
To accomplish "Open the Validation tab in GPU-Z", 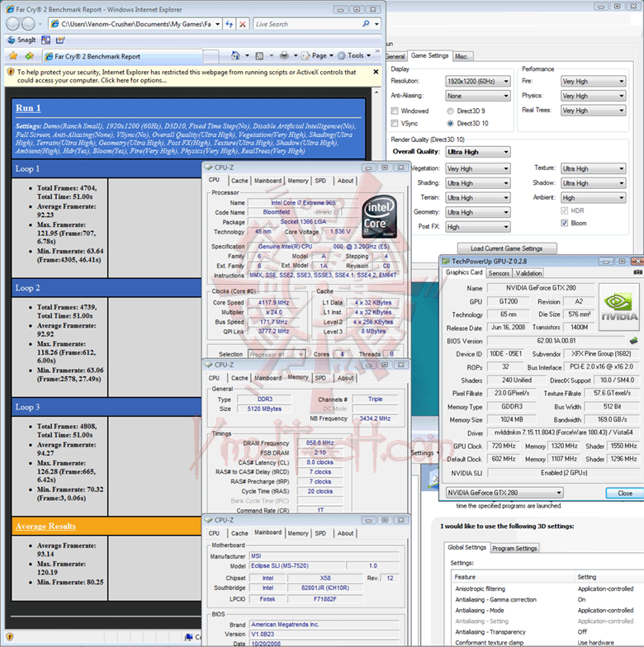I will 528,273.
